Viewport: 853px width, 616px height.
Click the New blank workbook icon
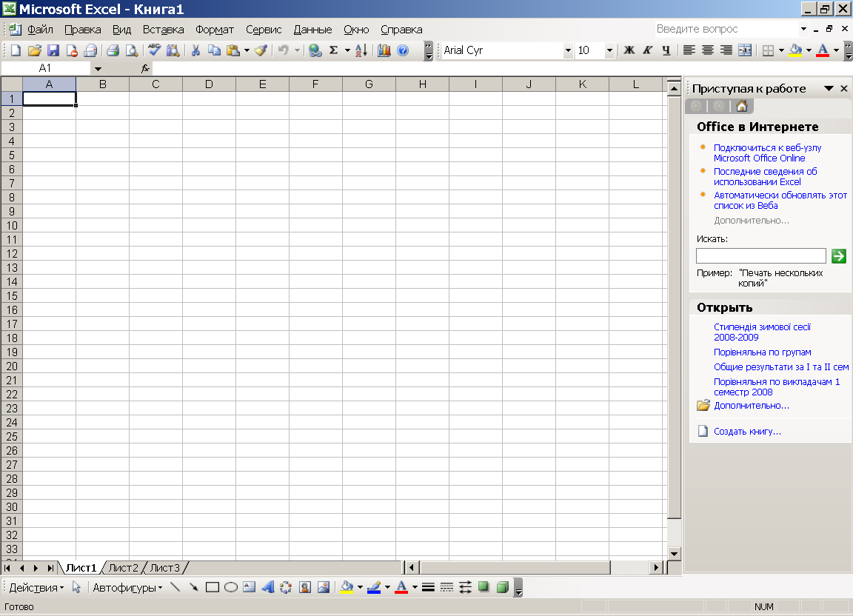(16, 50)
